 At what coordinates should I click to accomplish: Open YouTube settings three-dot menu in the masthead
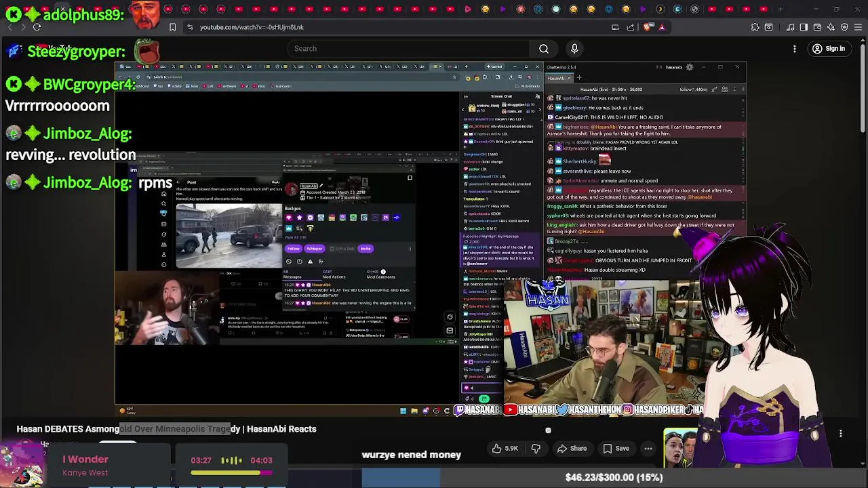click(x=795, y=49)
